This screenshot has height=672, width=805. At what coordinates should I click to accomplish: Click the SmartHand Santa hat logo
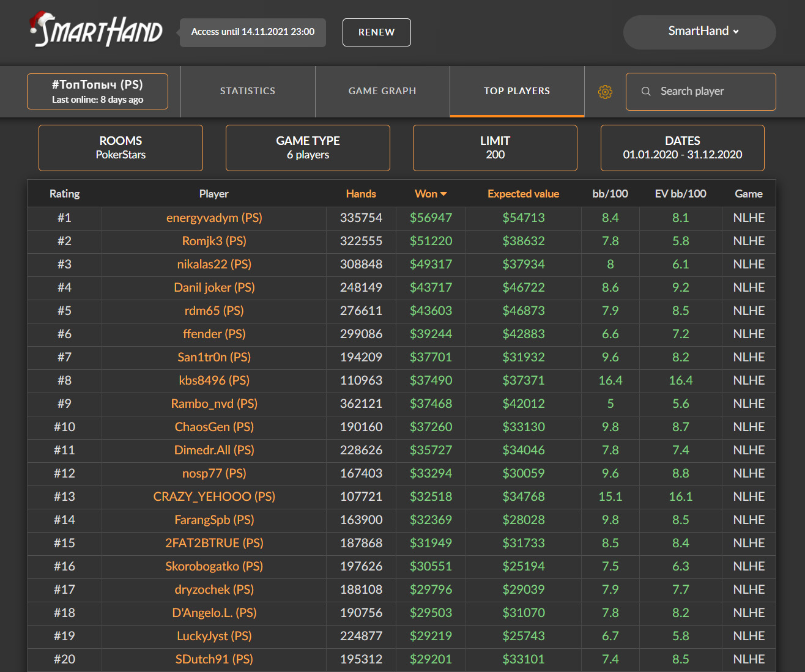95,31
